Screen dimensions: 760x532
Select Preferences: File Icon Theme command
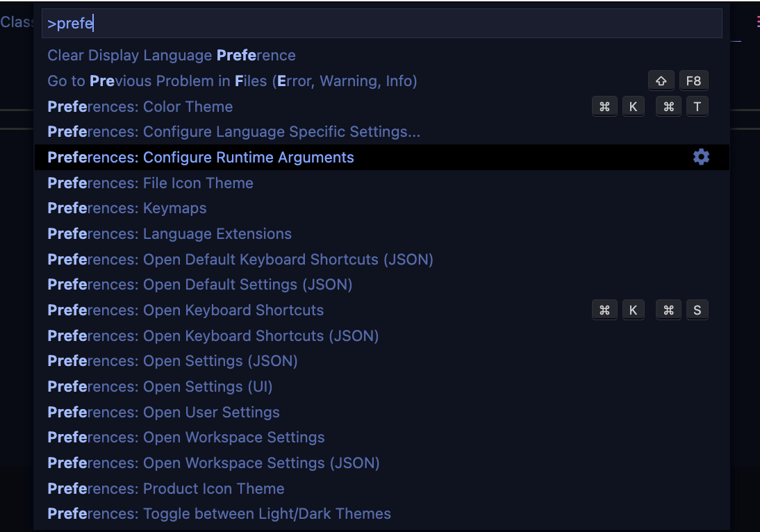pyautogui.click(x=149, y=183)
